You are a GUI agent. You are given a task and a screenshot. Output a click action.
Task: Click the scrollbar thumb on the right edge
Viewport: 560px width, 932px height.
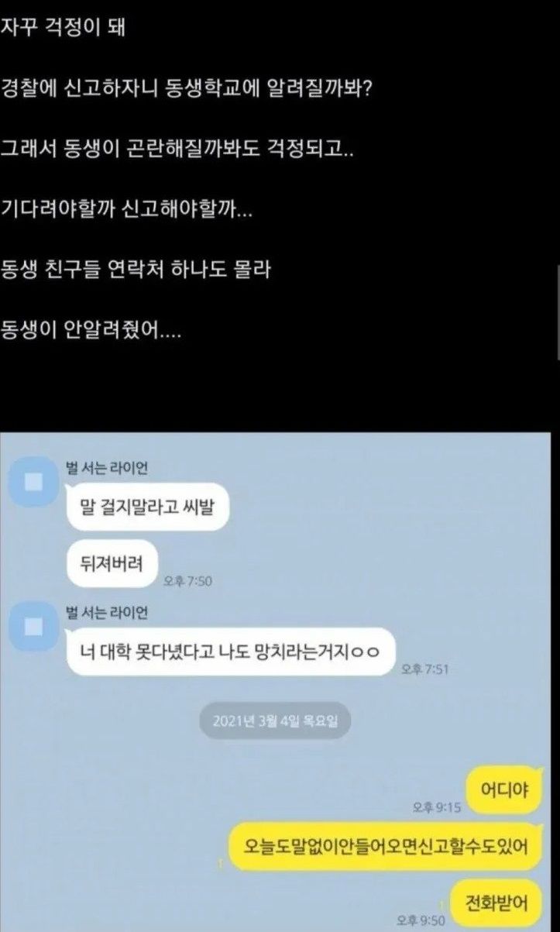coord(557,313)
